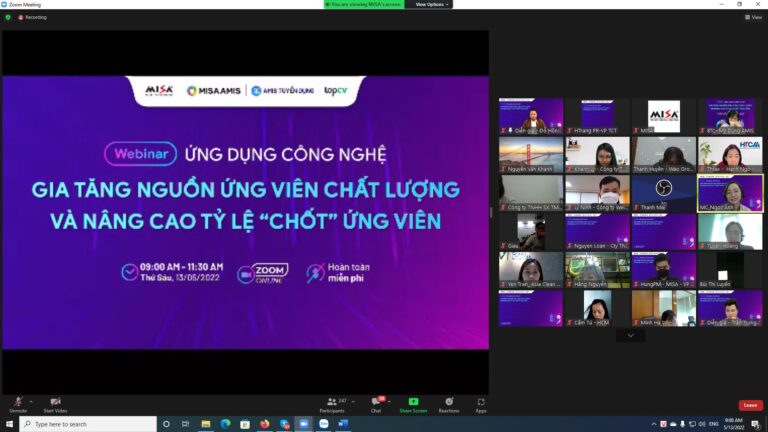Image resolution: width=768 pixels, height=432 pixels.
Task: Click the Recording indicator
Action: click(x=33, y=17)
